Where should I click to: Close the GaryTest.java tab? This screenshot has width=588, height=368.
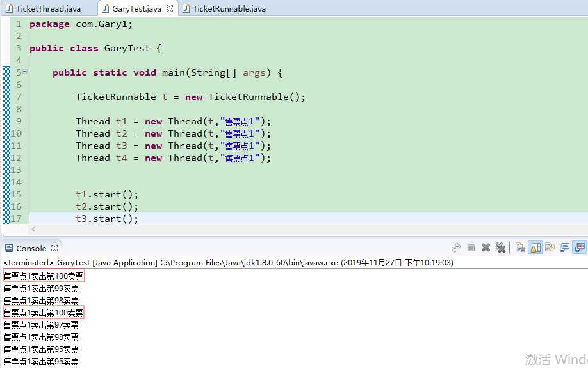[170, 8]
